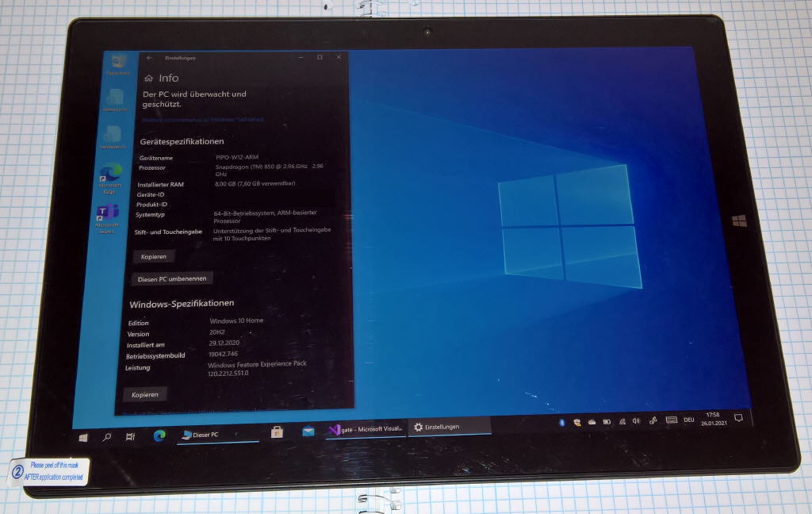Open the Windows Start menu
812x514 pixels.
(x=82, y=438)
